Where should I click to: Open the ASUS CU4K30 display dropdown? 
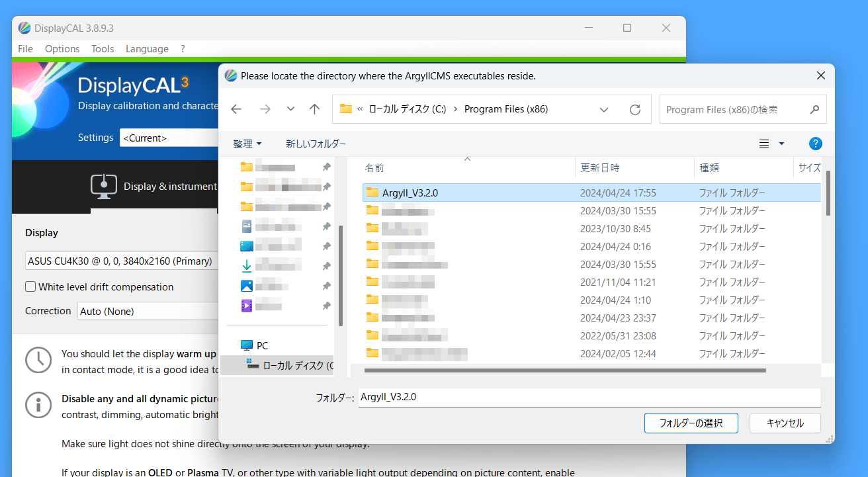tap(122, 261)
